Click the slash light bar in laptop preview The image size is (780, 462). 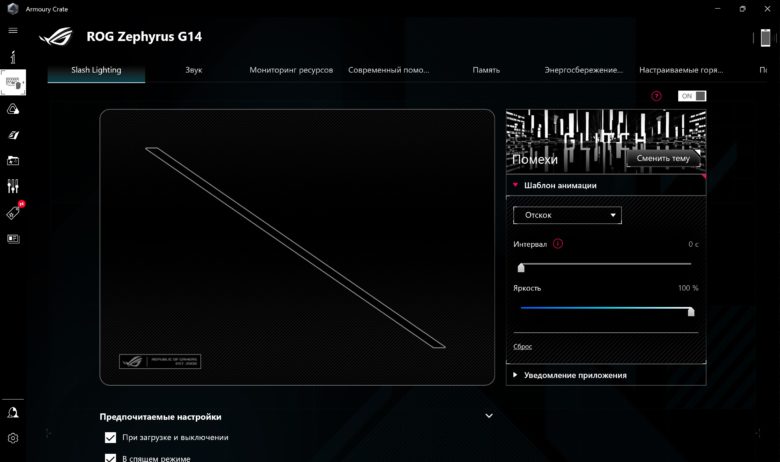pyautogui.click(x=295, y=248)
